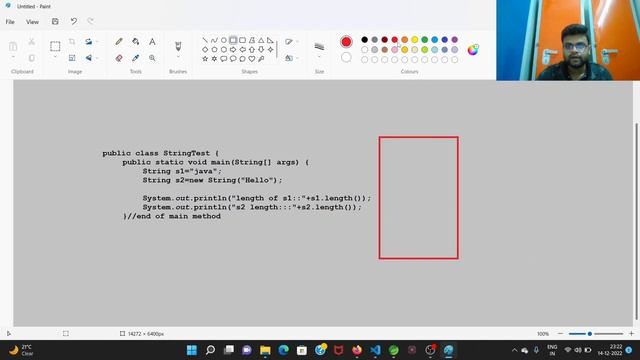Open Firefox from the taskbar
Screen dimensions: 640x360
pyautogui.click(x=357, y=350)
